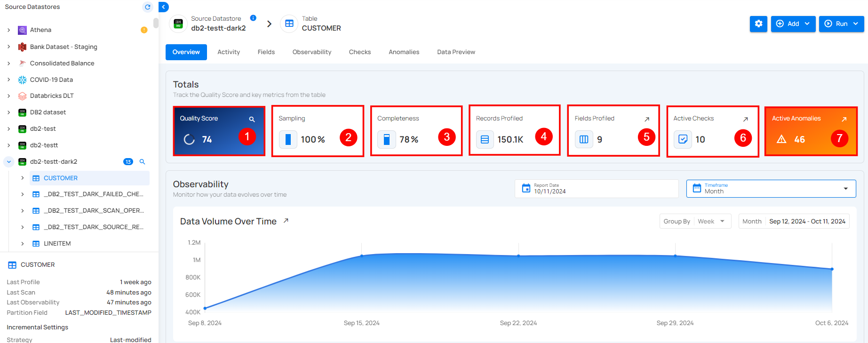Click the Oct 6, 2024 chart data point
This screenshot has width=868, height=343.
[832, 269]
